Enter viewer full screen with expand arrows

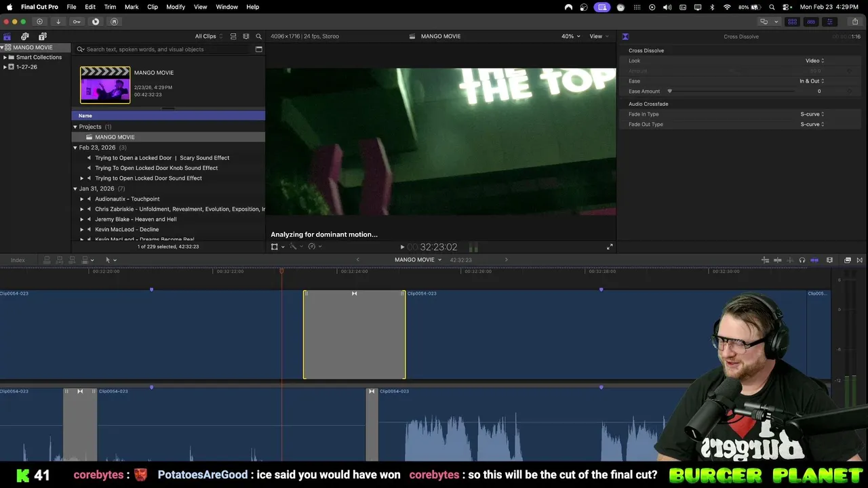click(609, 247)
